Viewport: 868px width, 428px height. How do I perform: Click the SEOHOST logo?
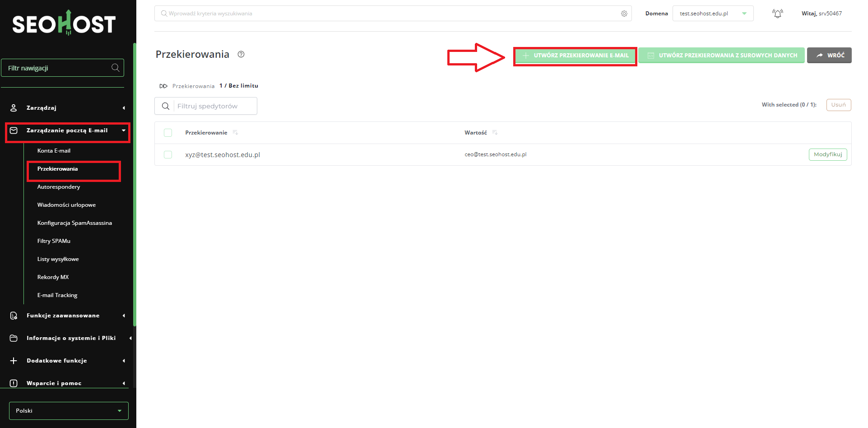pos(64,23)
